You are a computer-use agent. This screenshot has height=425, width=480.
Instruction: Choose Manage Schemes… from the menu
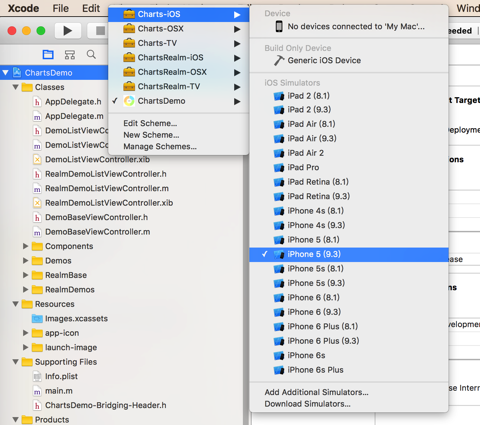tap(160, 147)
